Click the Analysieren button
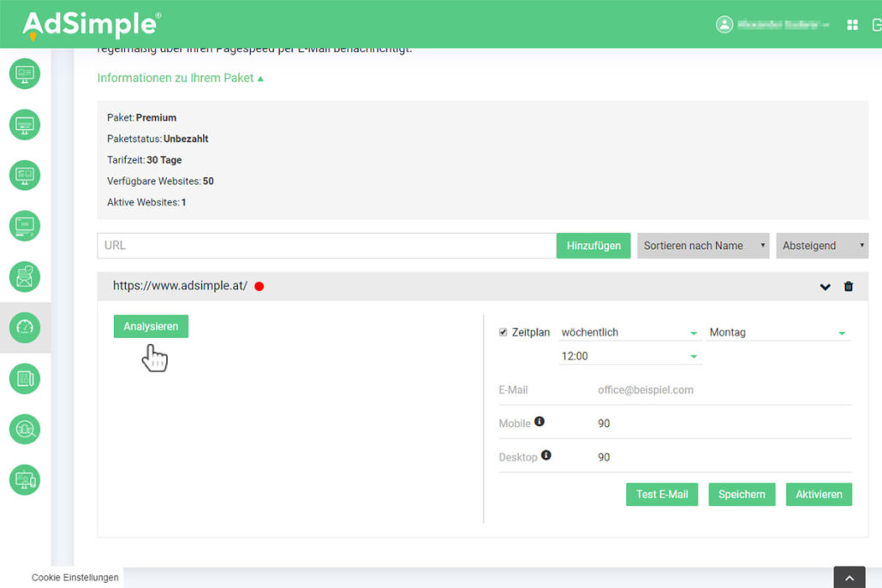This screenshot has height=588, width=882. [x=151, y=326]
